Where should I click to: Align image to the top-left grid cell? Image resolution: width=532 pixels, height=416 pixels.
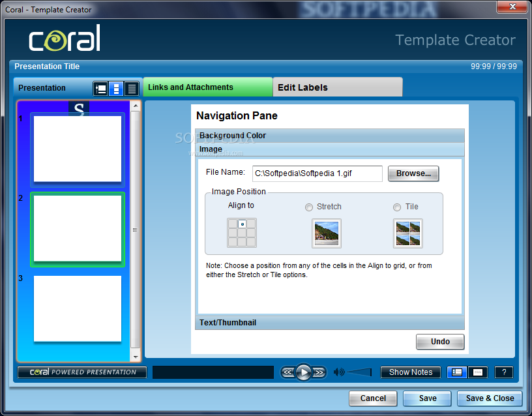tap(233, 224)
